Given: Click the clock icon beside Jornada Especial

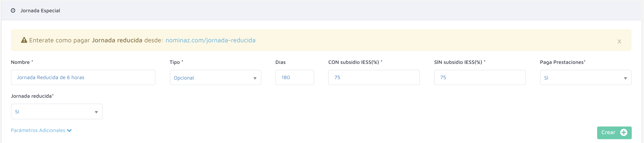Looking at the screenshot, I should pyautogui.click(x=13, y=11).
